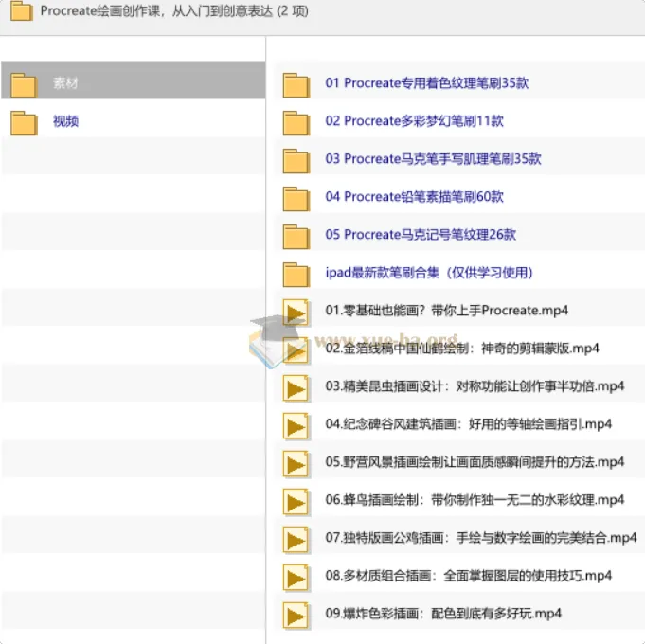Click video icon of 08.多材质组合插画 mp4
The height and width of the screenshot is (644, 645).
coord(296,578)
